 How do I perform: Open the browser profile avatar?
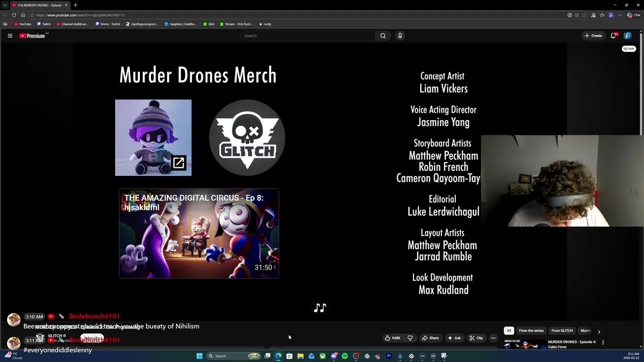point(611,15)
